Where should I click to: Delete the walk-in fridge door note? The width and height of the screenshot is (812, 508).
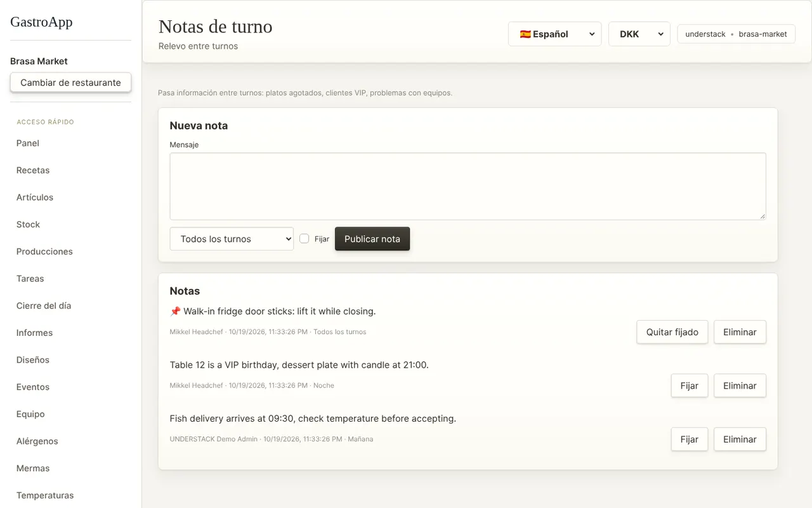click(x=740, y=332)
